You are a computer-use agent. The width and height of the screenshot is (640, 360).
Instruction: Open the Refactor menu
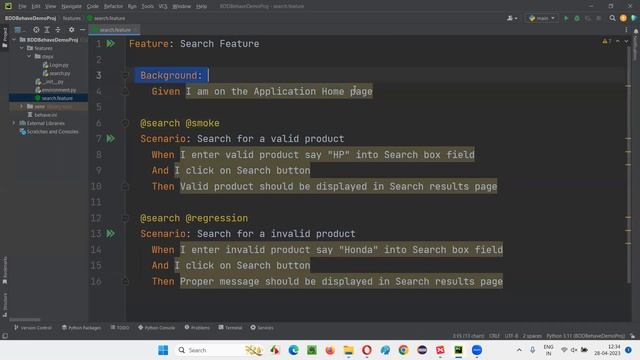tap(113, 6)
